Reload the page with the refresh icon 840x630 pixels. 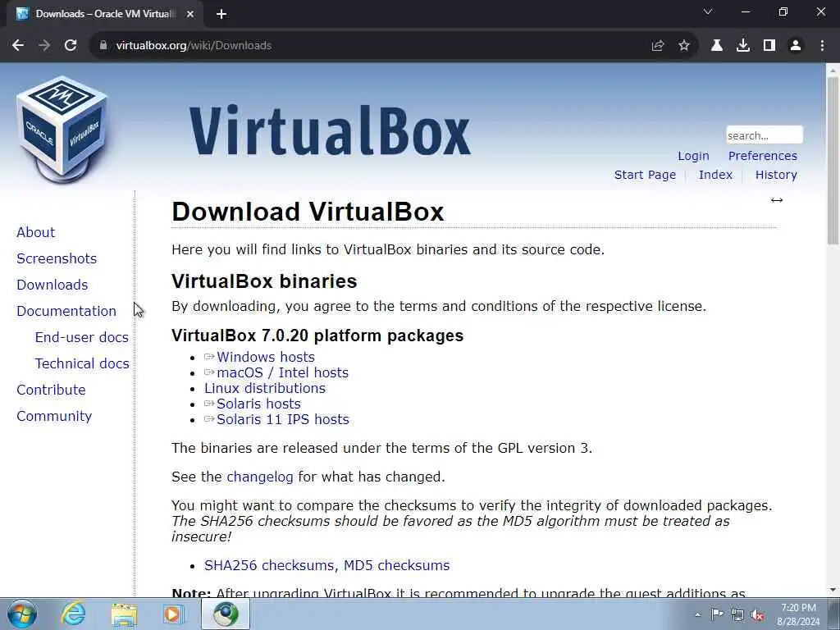coord(71,46)
